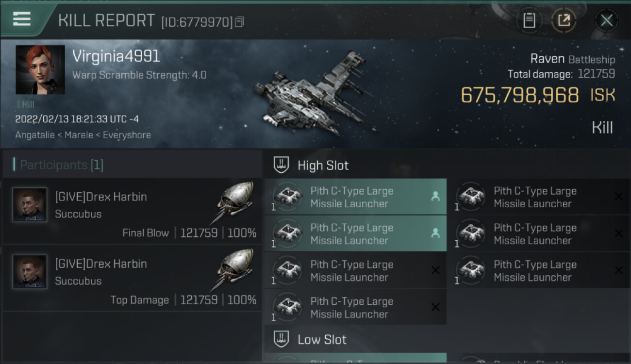Viewport: 631px width, 364px height.
Task: Click the Succubus ship icon in Top Damage row
Action: [235, 270]
